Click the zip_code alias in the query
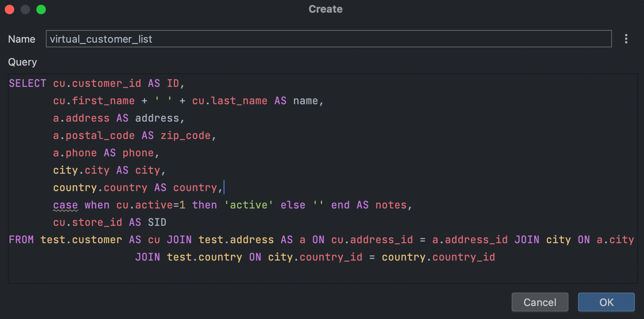The width and height of the screenshot is (644, 319). pos(185,136)
